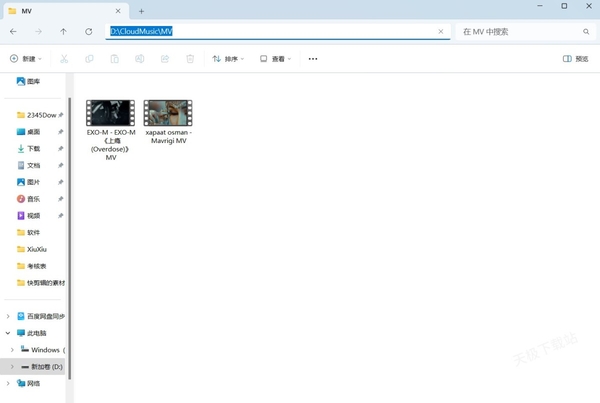Open the 快剪辑的素材 folder in sidebar

pos(41,283)
